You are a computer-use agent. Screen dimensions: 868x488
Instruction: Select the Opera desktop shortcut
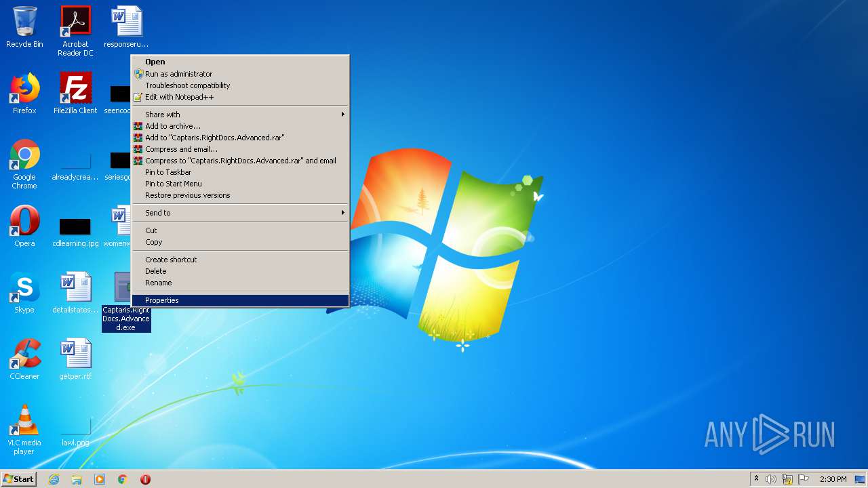pos(24,226)
